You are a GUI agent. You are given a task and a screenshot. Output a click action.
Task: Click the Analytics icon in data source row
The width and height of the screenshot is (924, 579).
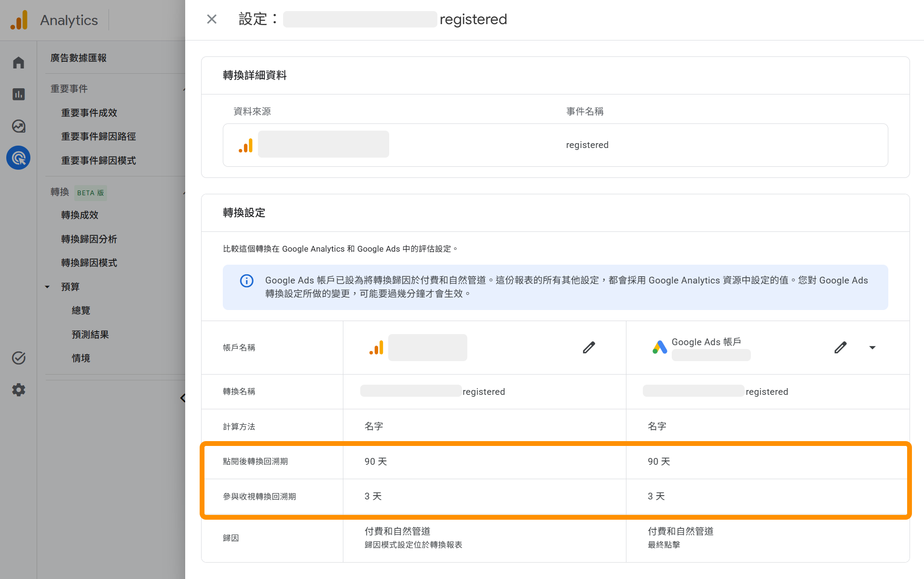pyautogui.click(x=246, y=145)
